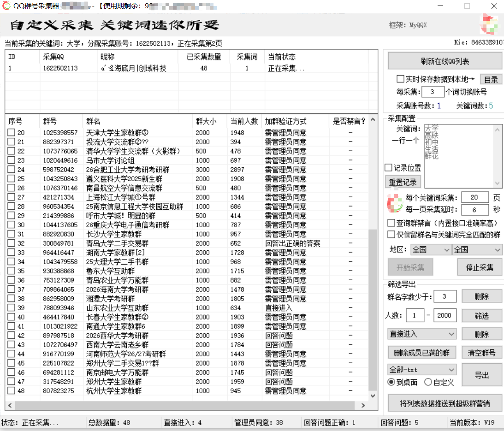
Task: Click the 群名 column header
Action: [138, 121]
